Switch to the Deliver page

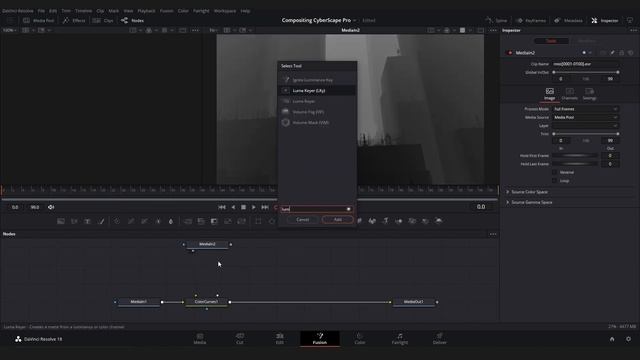click(x=440, y=339)
